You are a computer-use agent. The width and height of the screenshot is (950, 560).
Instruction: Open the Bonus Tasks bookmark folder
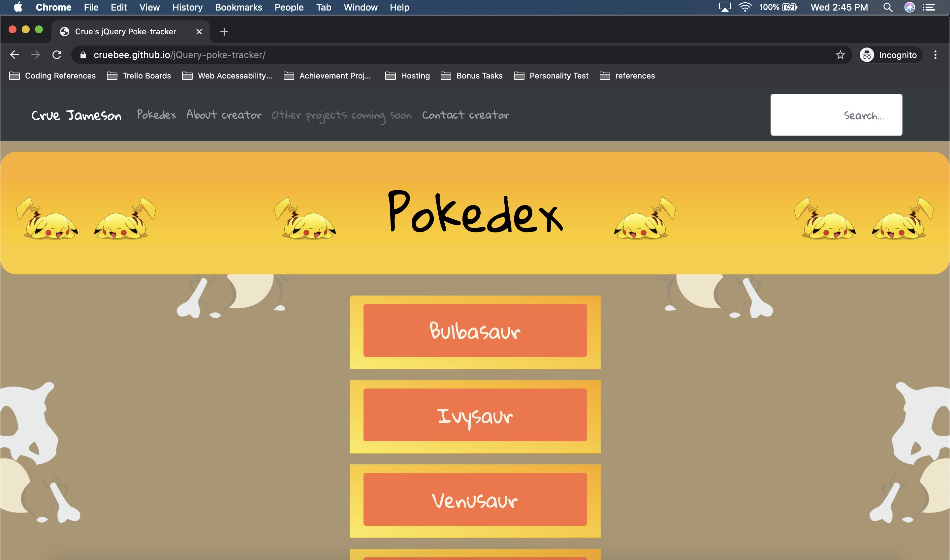tap(471, 76)
